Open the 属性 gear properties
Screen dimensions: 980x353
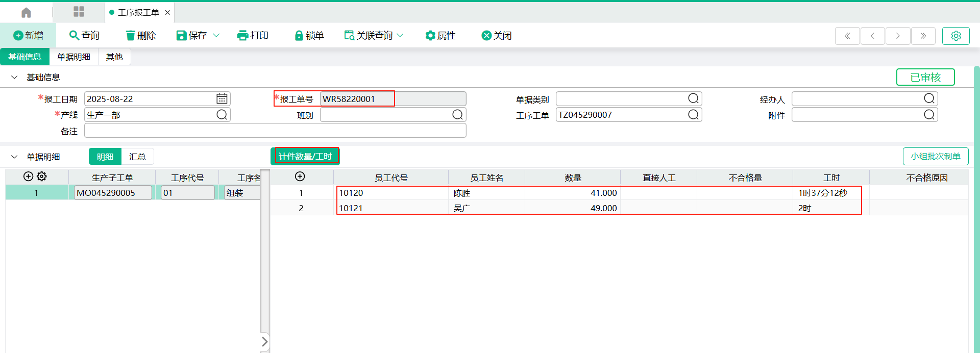click(x=440, y=35)
